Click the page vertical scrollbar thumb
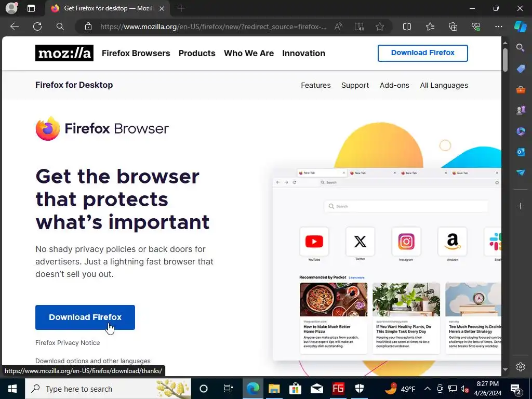Screen dimensions: 532x399 point(505,60)
